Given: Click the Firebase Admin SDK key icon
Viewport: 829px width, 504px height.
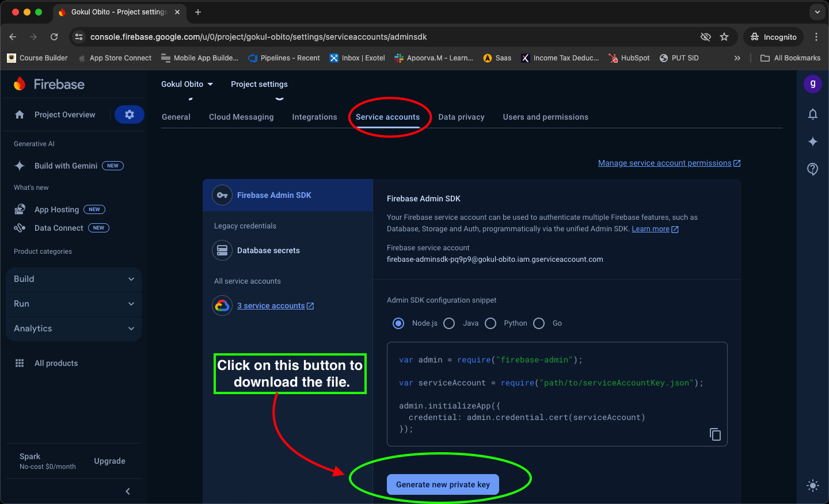Looking at the screenshot, I should point(222,195).
